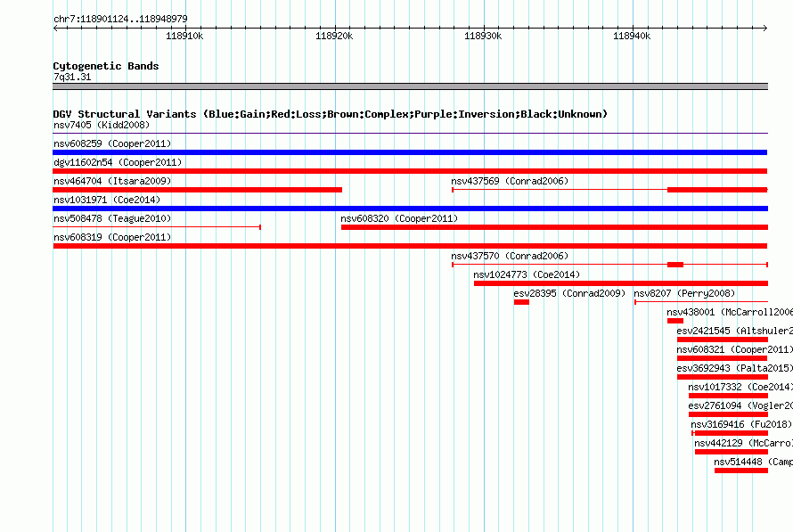Click the chr7:118901124..118948979 coordinate label
793x532 pixels.
pos(120,19)
